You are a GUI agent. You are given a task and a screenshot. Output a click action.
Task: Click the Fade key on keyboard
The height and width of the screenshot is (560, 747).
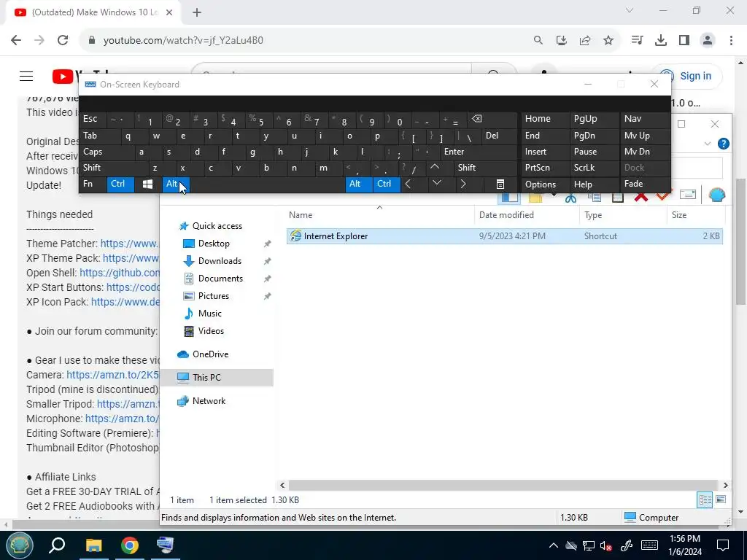(645, 184)
